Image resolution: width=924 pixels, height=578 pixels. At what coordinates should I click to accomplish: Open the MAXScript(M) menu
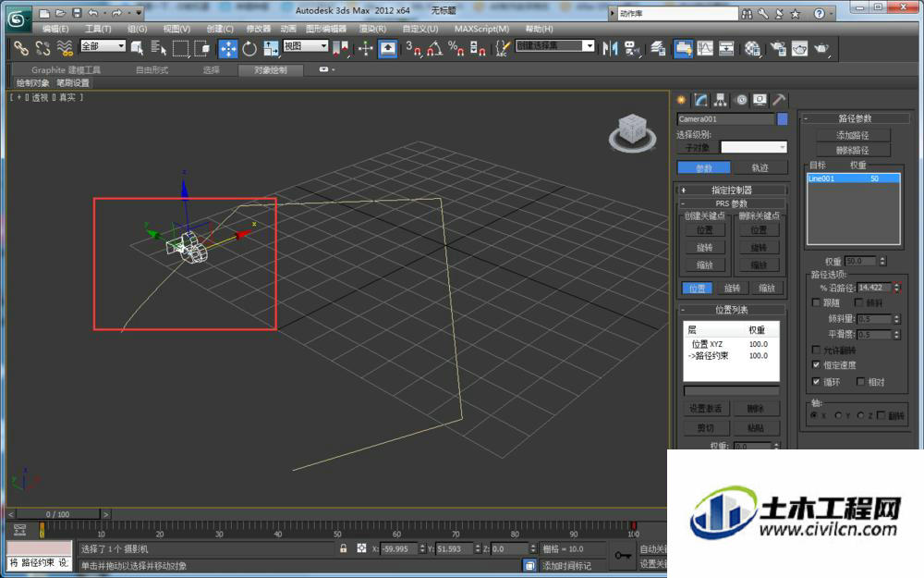pyautogui.click(x=481, y=29)
